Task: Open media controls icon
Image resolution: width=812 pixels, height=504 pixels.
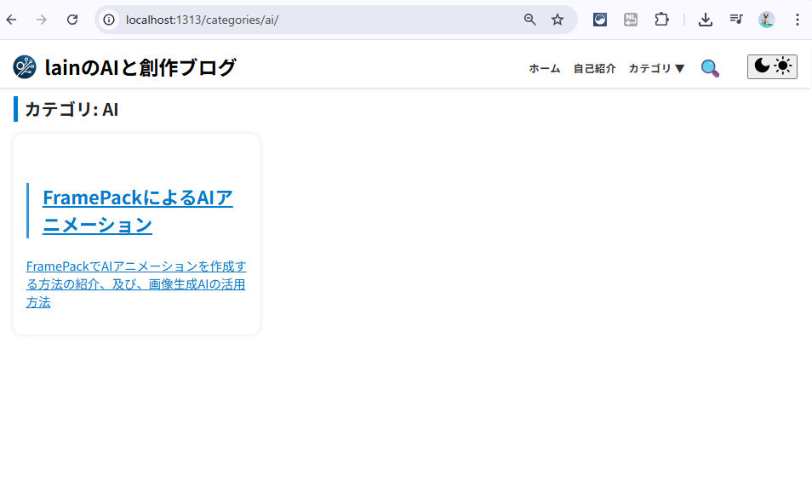Action: pos(736,20)
